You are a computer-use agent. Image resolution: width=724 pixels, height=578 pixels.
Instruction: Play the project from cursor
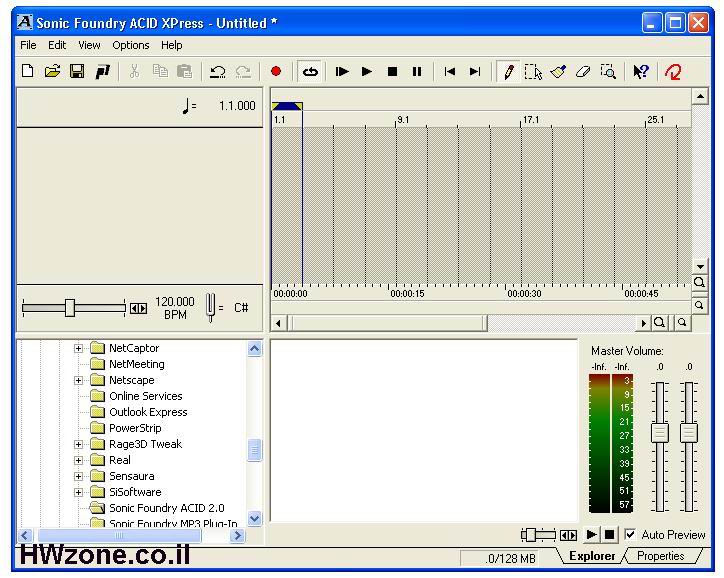367,72
